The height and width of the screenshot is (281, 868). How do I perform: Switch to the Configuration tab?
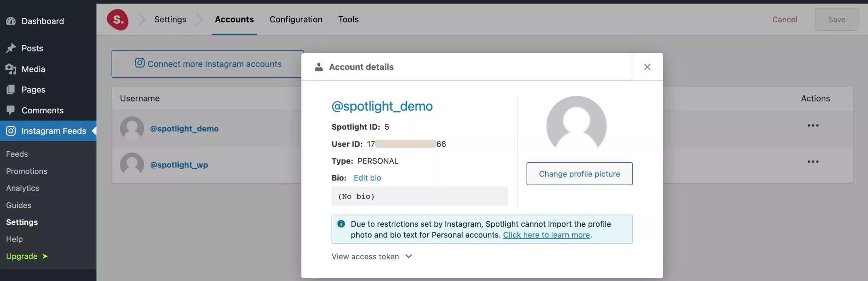(296, 19)
